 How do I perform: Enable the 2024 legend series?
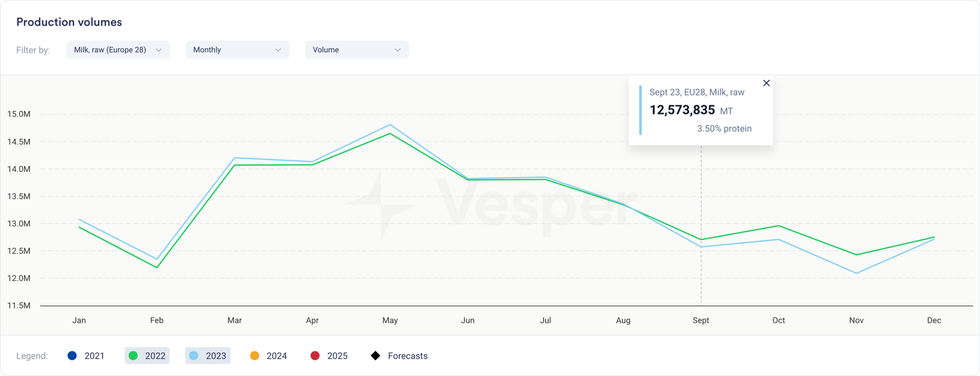coord(268,356)
